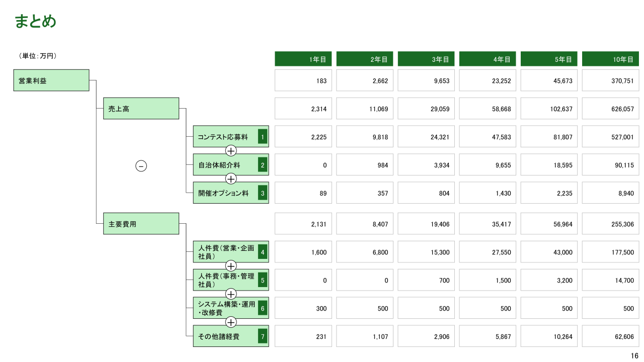This screenshot has height=362, width=644.
Task: Select the 売上高 tree node
Action: pos(141,109)
